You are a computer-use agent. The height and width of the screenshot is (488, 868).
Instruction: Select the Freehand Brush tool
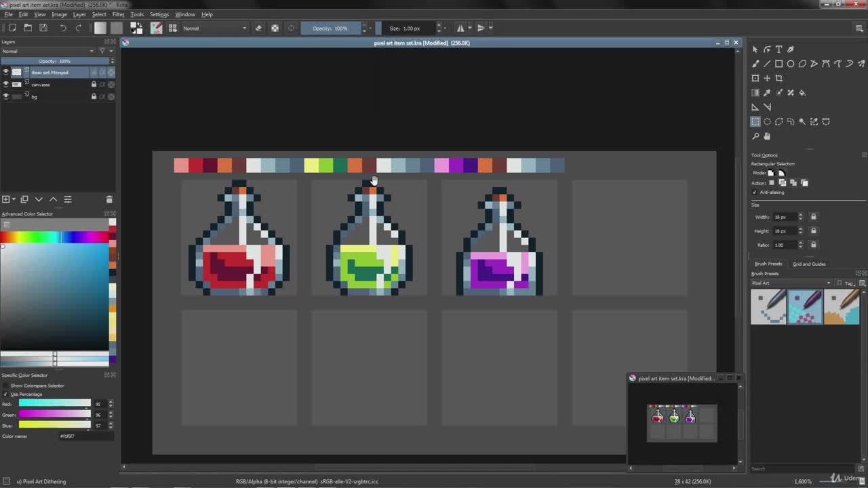(x=755, y=64)
